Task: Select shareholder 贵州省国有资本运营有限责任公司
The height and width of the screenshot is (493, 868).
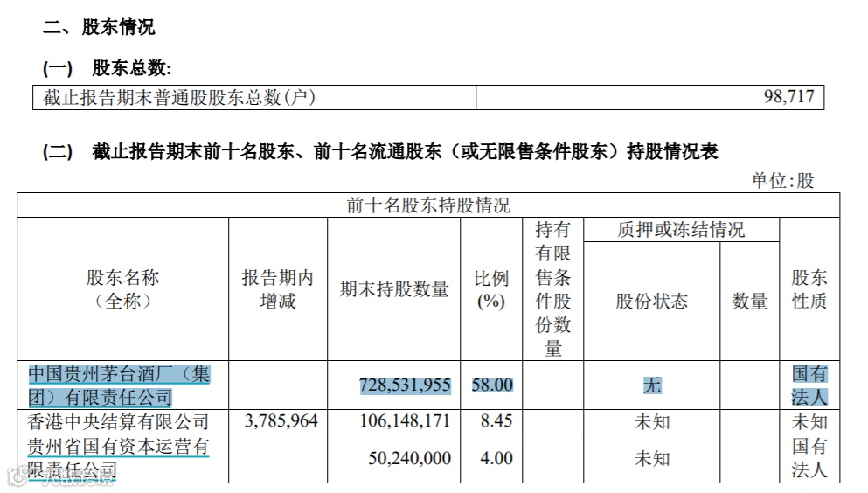Action: pyautogui.click(x=118, y=458)
